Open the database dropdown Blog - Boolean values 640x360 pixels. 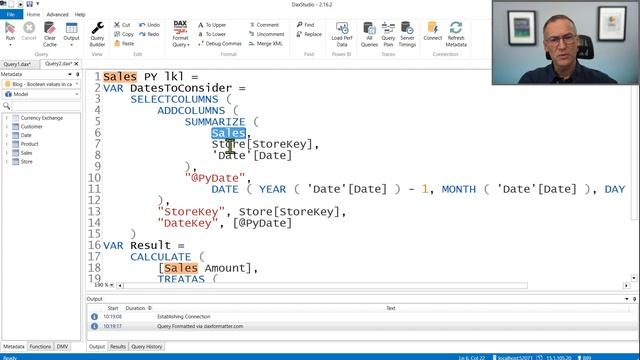click(x=41, y=84)
